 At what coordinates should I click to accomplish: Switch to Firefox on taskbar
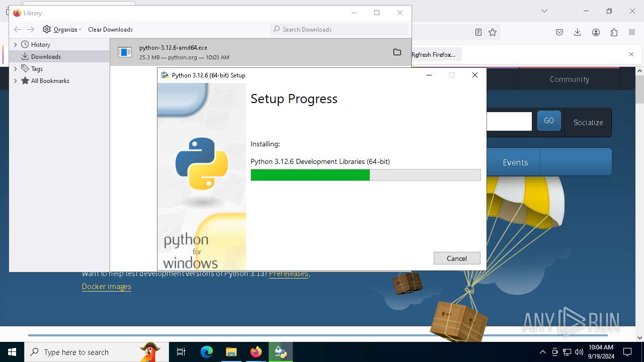pyautogui.click(x=256, y=352)
